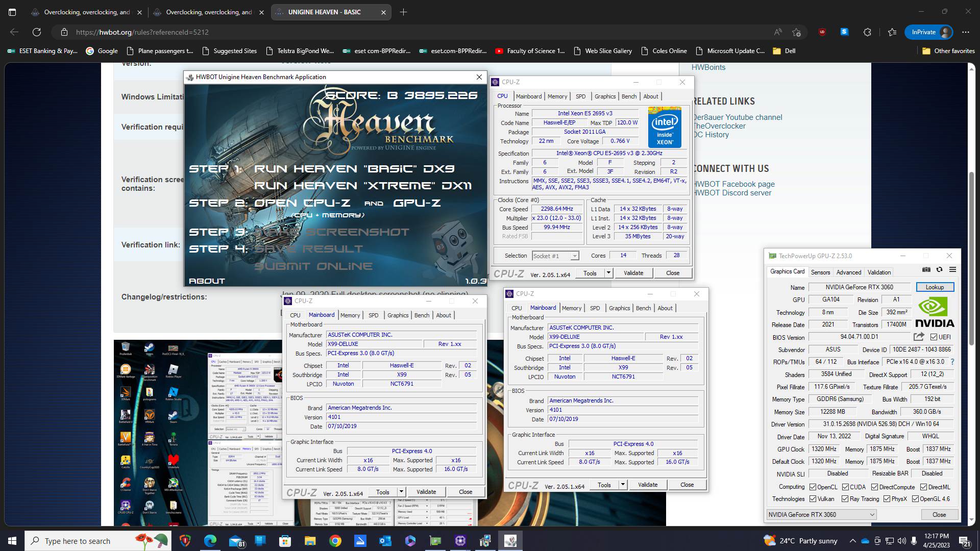
Task: Expand Tools dropdown arrow in bottom-left CPU-Z
Action: click(x=401, y=492)
